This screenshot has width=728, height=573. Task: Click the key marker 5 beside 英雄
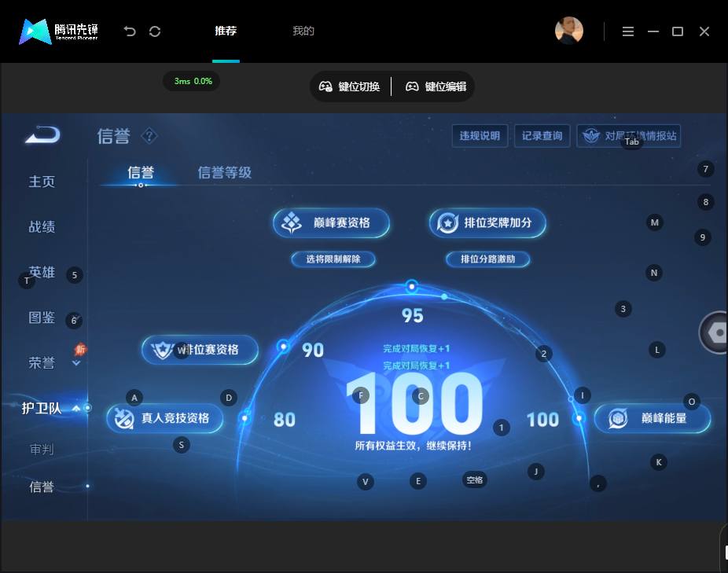click(75, 275)
